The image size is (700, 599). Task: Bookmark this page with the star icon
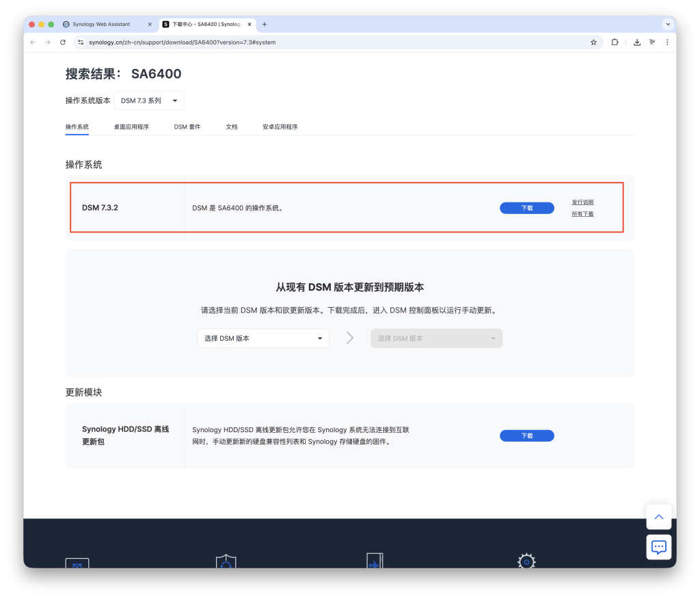[593, 42]
